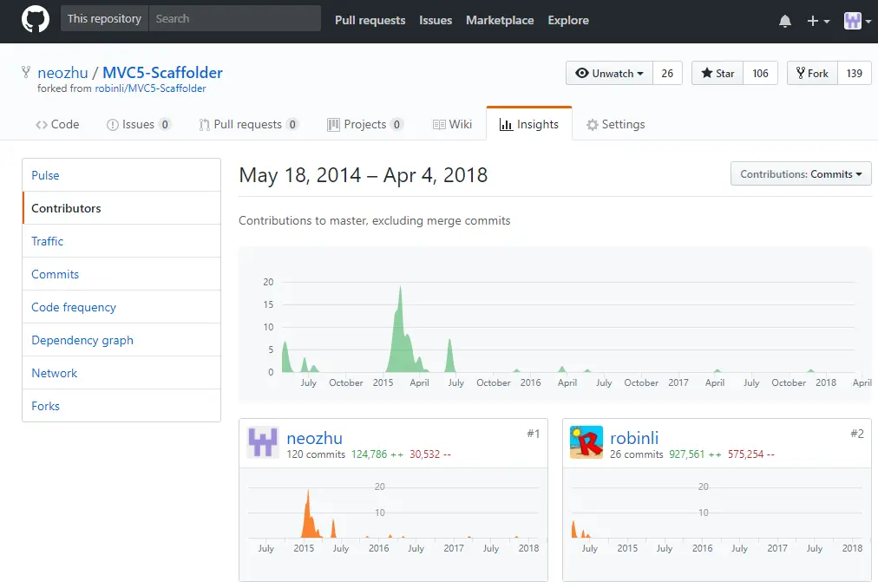
Task: Select Dependency graph in the sidebar
Action: [121, 341]
